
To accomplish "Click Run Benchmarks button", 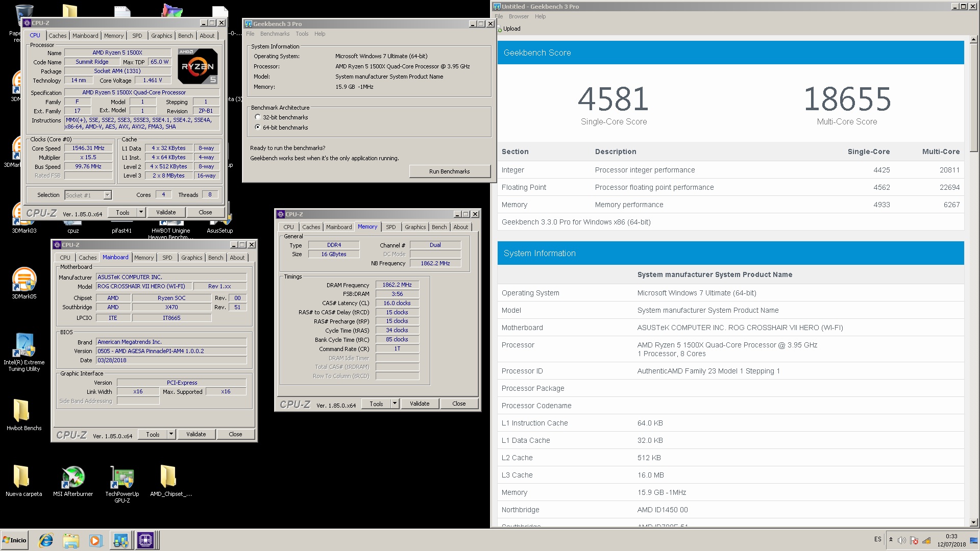I will coord(449,171).
